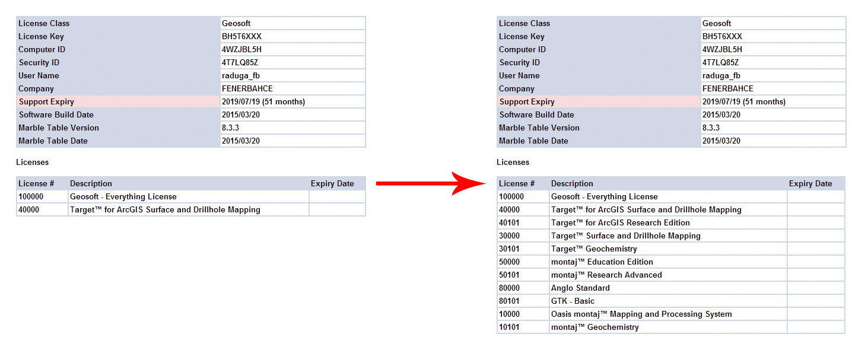Click 'Oasis montaj™ Mapping and Processing System' text

(x=641, y=314)
